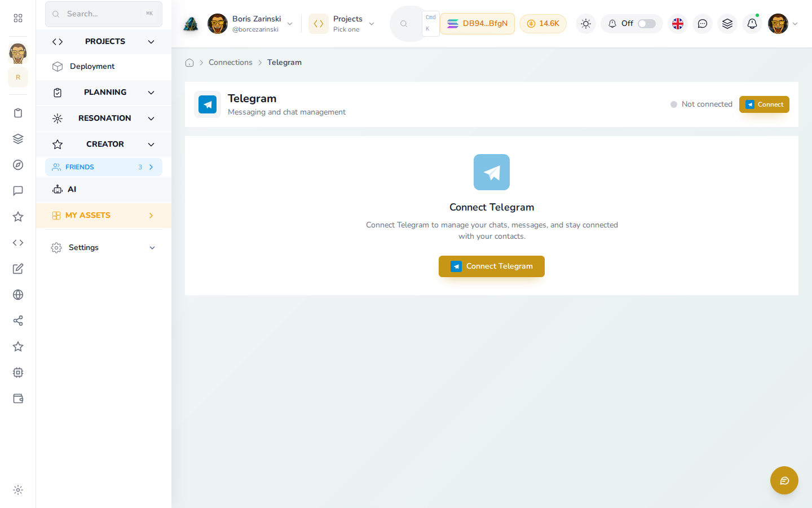This screenshot has height=508, width=812.
Task: Open MY ASSETS section
Action: pyautogui.click(x=104, y=216)
